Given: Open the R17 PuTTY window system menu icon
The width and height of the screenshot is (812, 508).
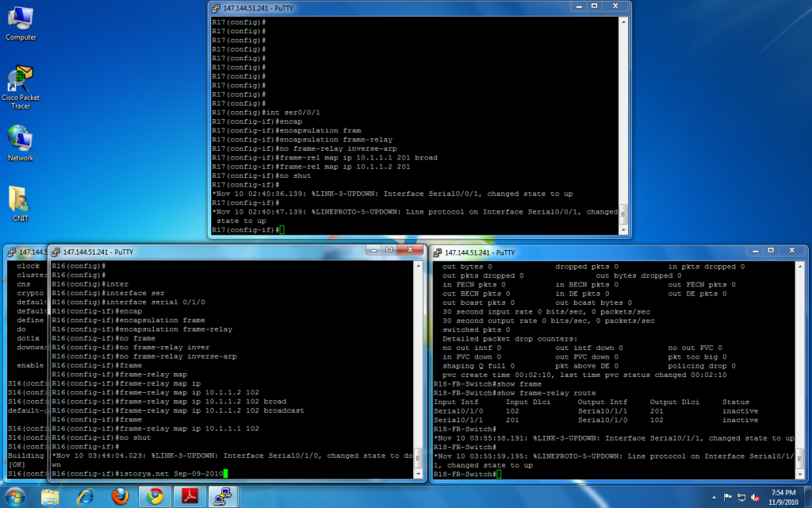Looking at the screenshot, I should pyautogui.click(x=216, y=9).
